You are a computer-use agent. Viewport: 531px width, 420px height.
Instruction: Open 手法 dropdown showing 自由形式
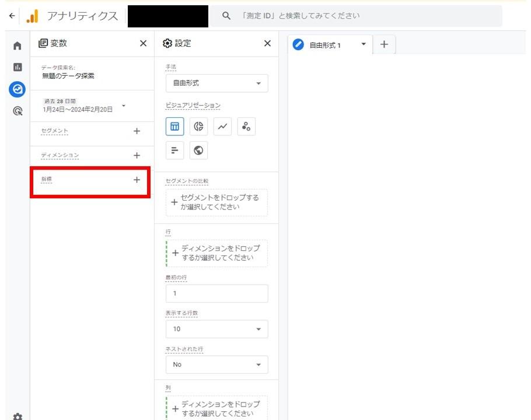pos(216,83)
